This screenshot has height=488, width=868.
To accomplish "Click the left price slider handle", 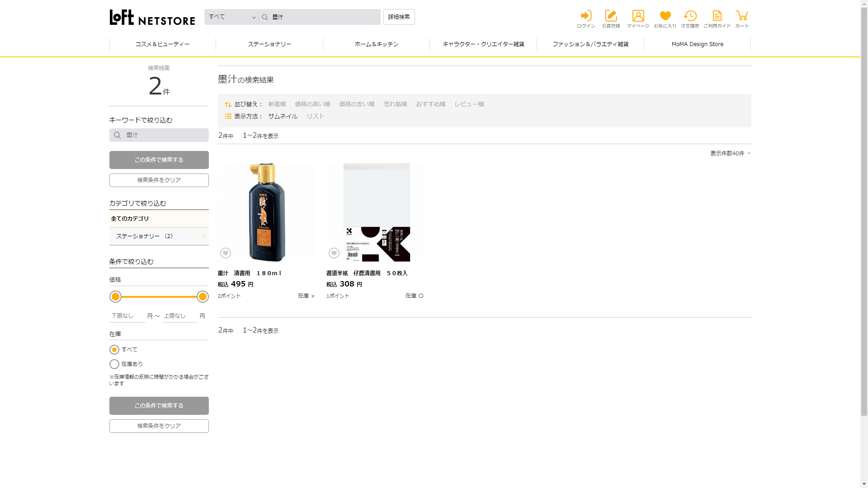I will [116, 297].
